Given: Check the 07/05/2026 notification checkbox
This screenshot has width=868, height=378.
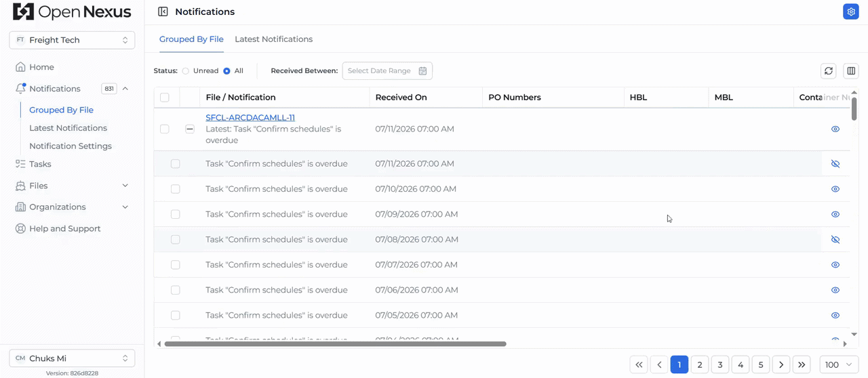Looking at the screenshot, I should [175, 315].
